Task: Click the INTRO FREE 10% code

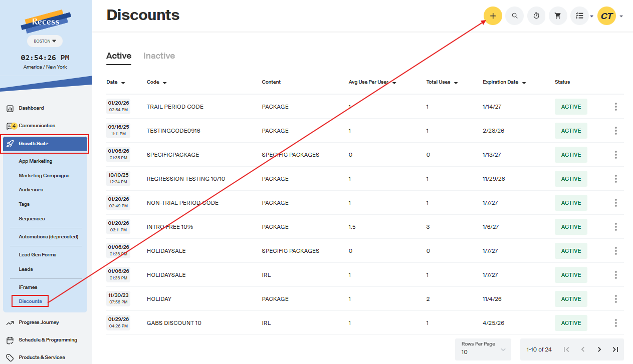Action: click(x=170, y=227)
